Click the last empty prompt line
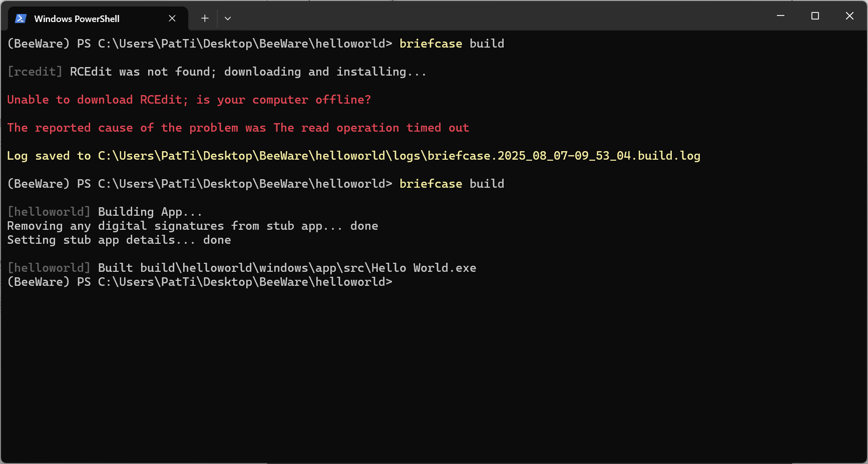The image size is (868, 464). click(x=200, y=282)
